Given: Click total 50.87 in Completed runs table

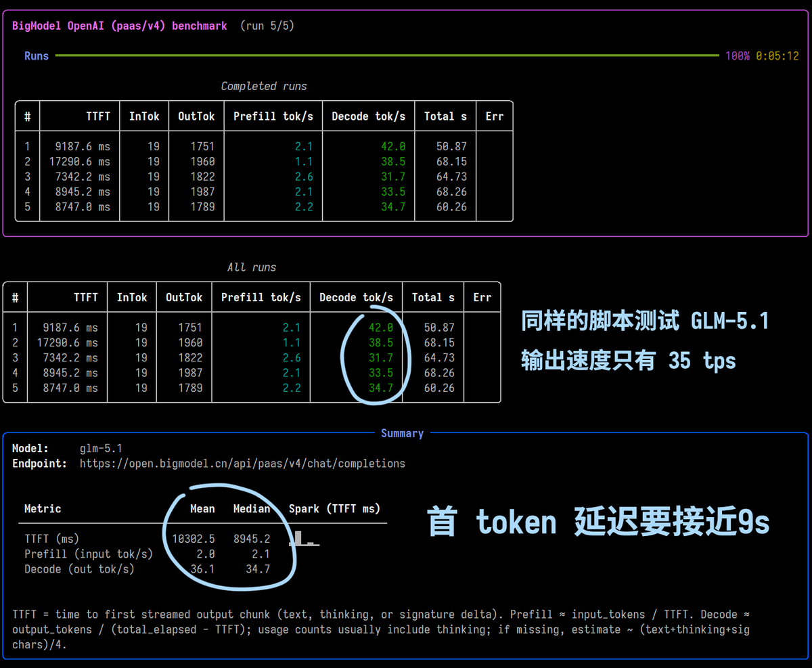Looking at the screenshot, I should click(451, 146).
